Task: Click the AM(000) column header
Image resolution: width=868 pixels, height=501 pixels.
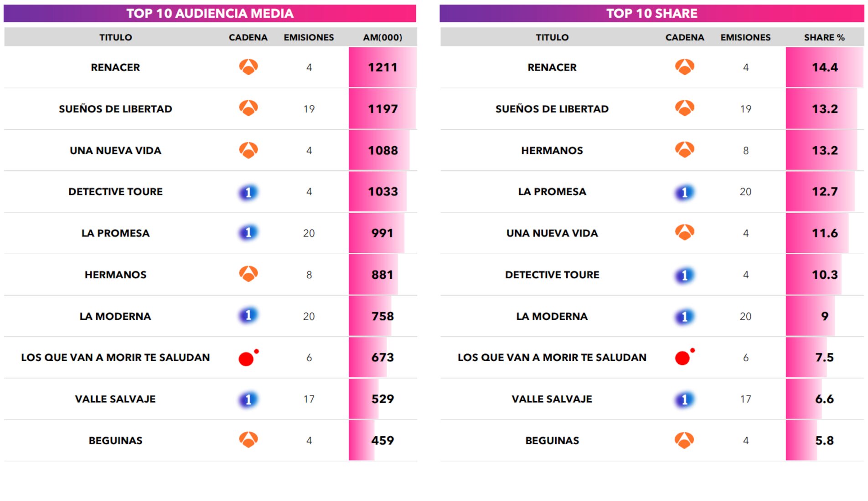Action: (382, 37)
